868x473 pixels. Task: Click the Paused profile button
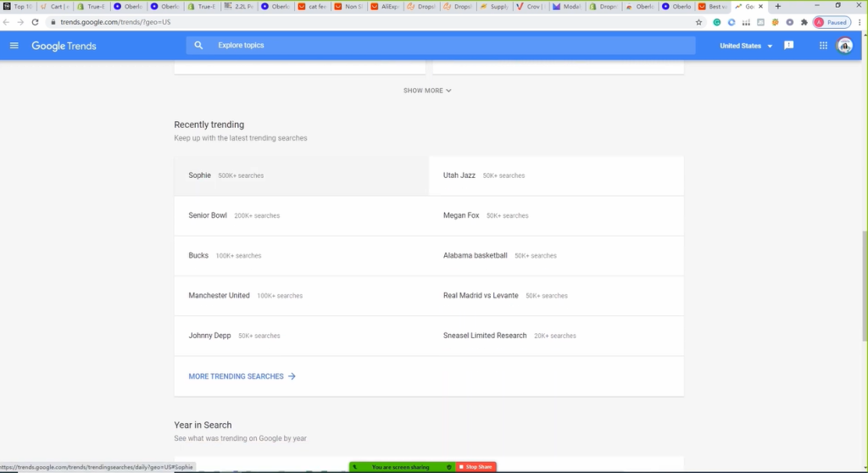(x=832, y=22)
